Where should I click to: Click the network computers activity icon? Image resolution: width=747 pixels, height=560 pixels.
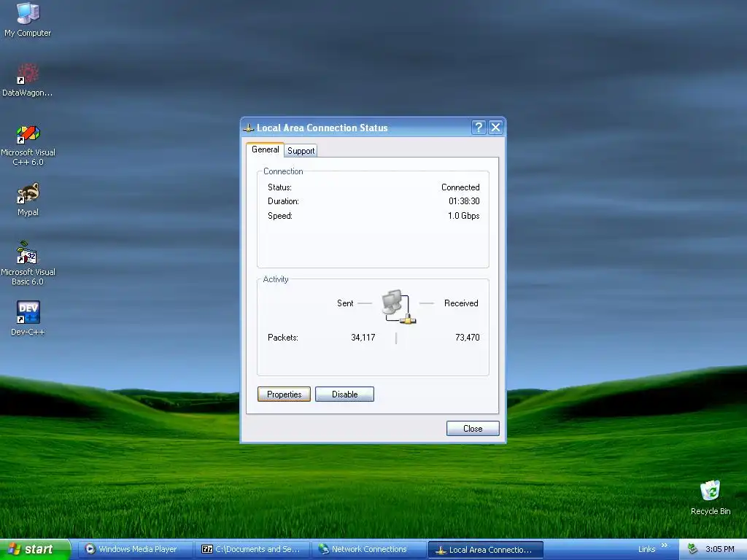(x=399, y=307)
